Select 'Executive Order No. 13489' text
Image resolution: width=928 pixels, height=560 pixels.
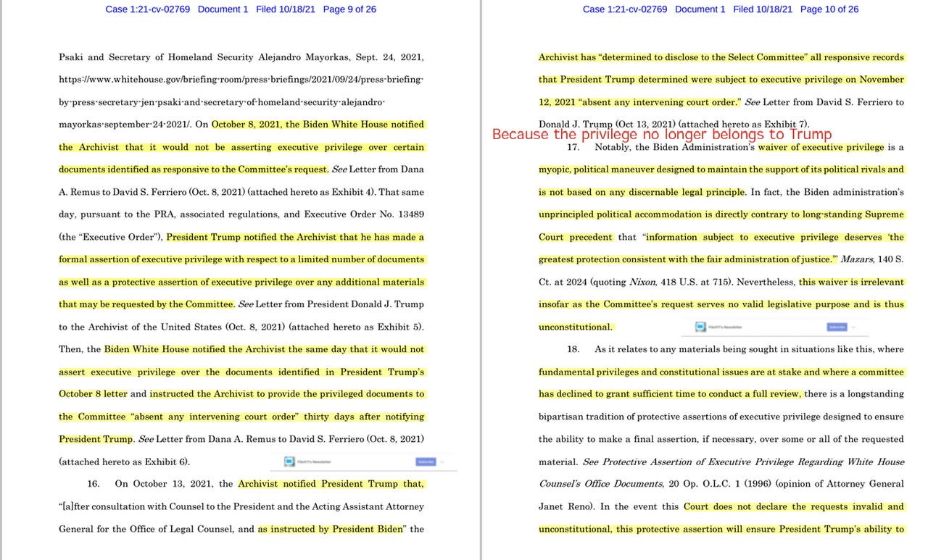coord(362,214)
